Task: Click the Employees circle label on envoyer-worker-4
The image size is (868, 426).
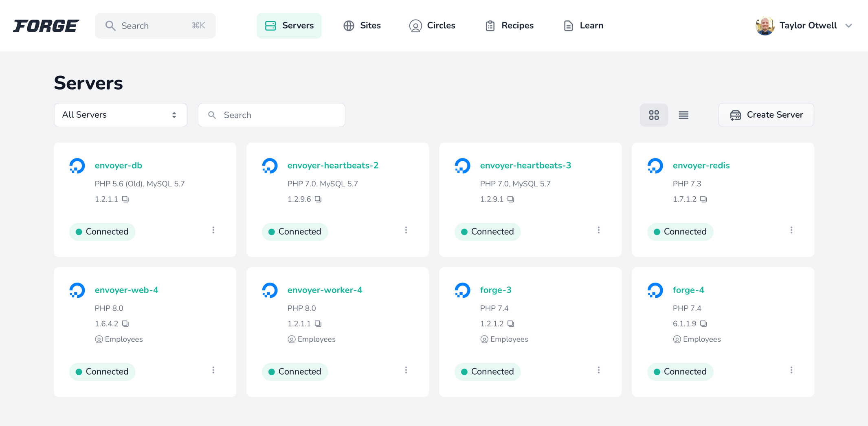Action: point(312,339)
